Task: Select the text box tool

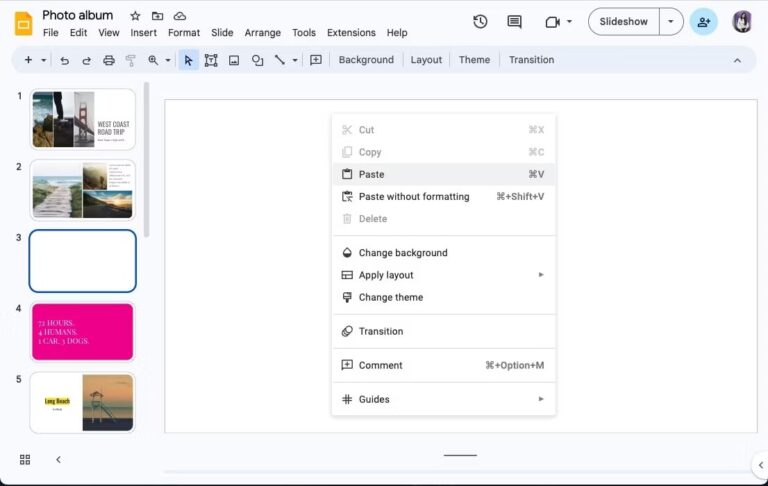Action: coord(211,60)
